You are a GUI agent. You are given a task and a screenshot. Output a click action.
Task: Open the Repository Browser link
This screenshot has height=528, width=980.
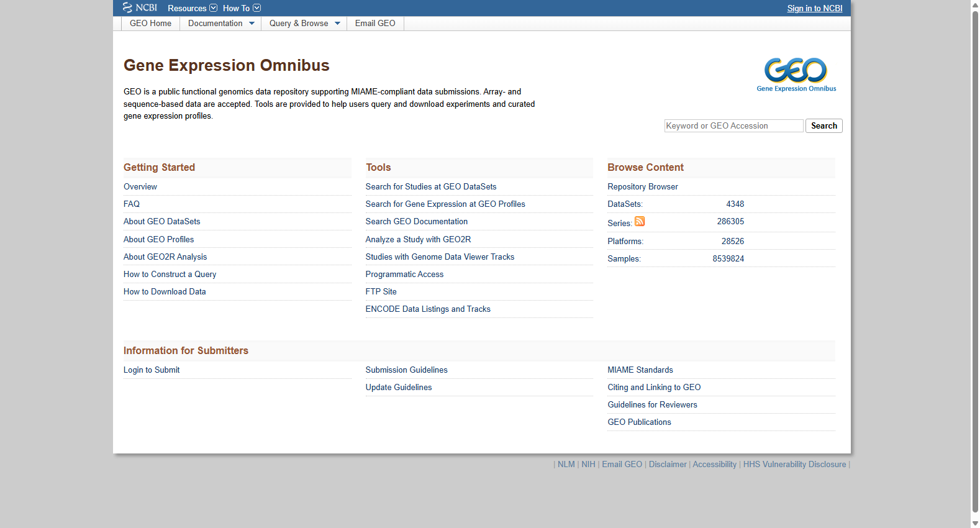[x=643, y=186]
